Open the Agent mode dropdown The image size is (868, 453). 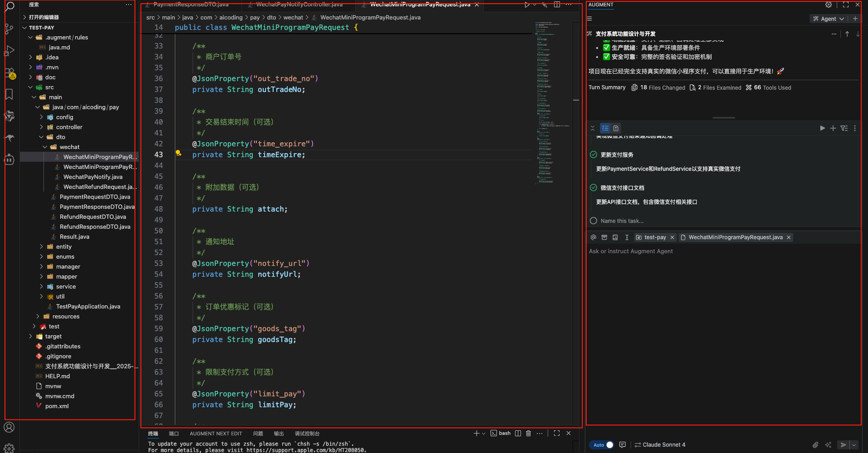click(x=829, y=19)
